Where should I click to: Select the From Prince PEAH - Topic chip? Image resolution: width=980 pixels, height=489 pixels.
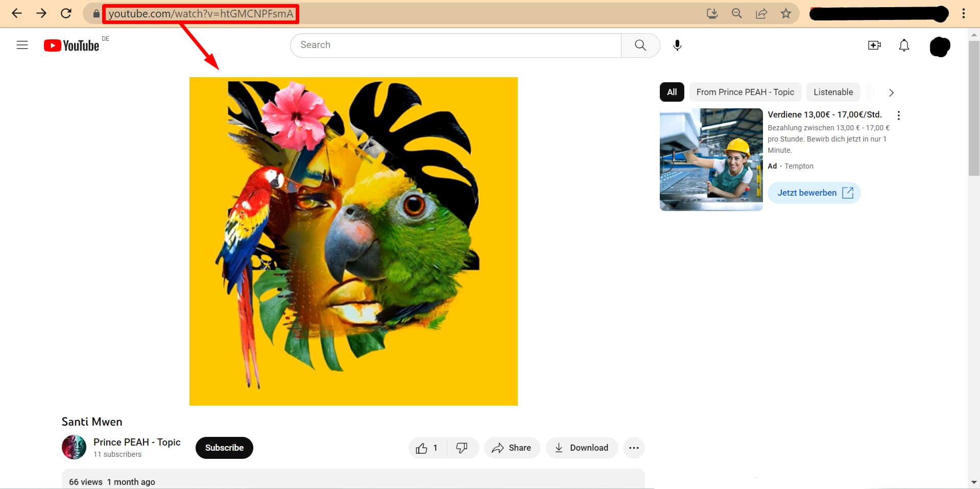(x=745, y=92)
